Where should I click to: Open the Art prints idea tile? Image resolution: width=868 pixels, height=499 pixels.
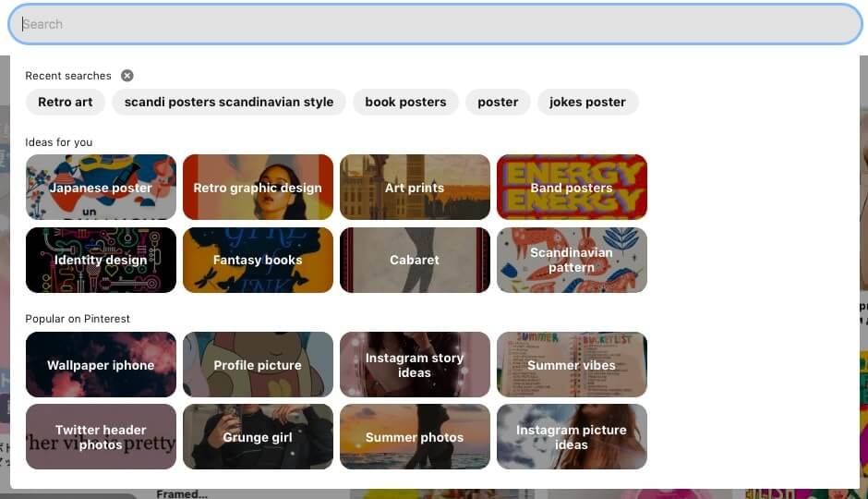point(416,188)
